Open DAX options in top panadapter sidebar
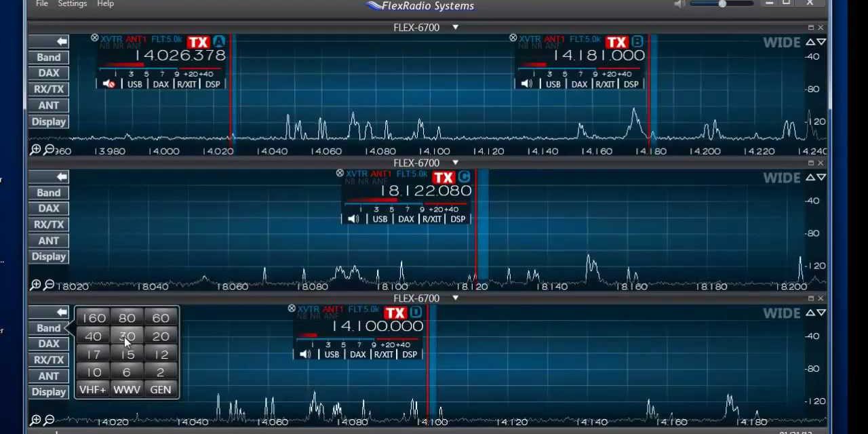This screenshot has height=434, width=868. click(x=49, y=73)
